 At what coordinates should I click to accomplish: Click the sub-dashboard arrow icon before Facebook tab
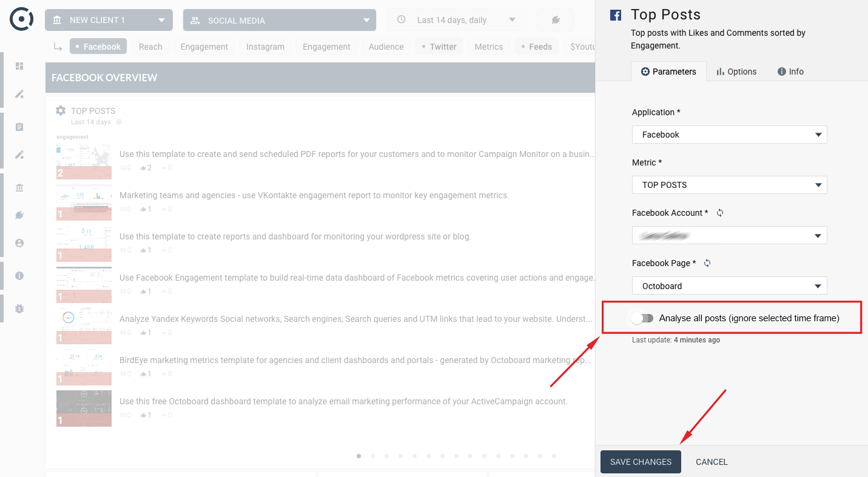(58, 47)
